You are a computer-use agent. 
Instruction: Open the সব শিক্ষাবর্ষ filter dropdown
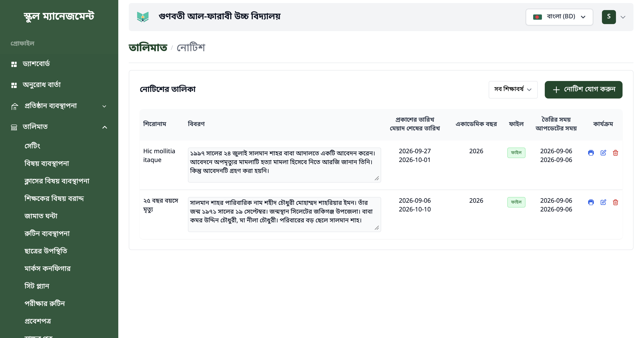click(x=513, y=90)
